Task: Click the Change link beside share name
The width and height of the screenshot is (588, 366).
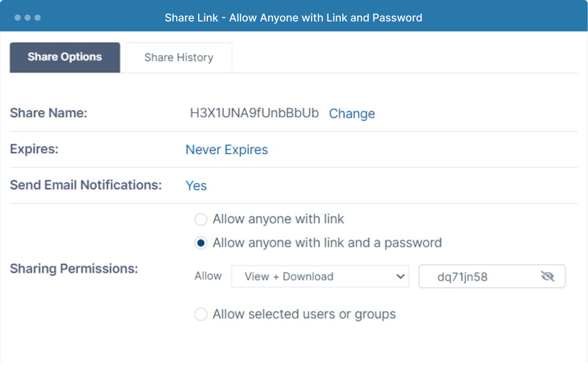Action: (352, 113)
